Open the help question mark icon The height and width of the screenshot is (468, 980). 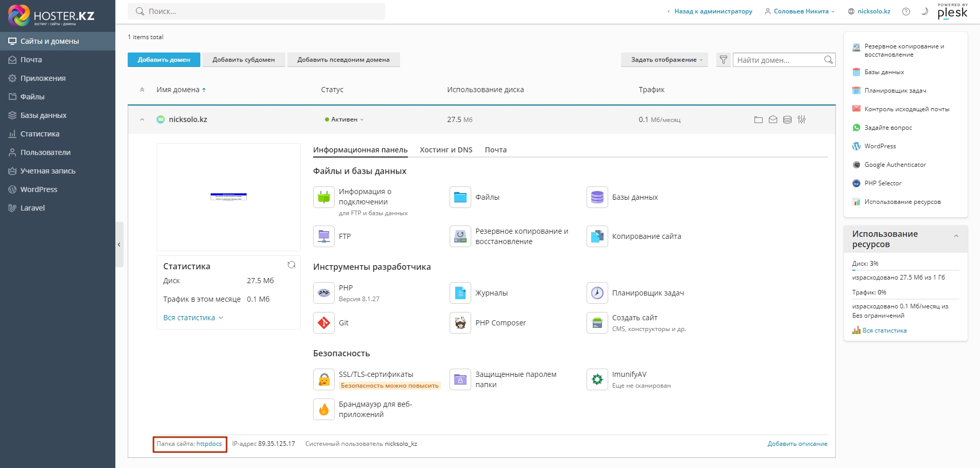(x=906, y=11)
